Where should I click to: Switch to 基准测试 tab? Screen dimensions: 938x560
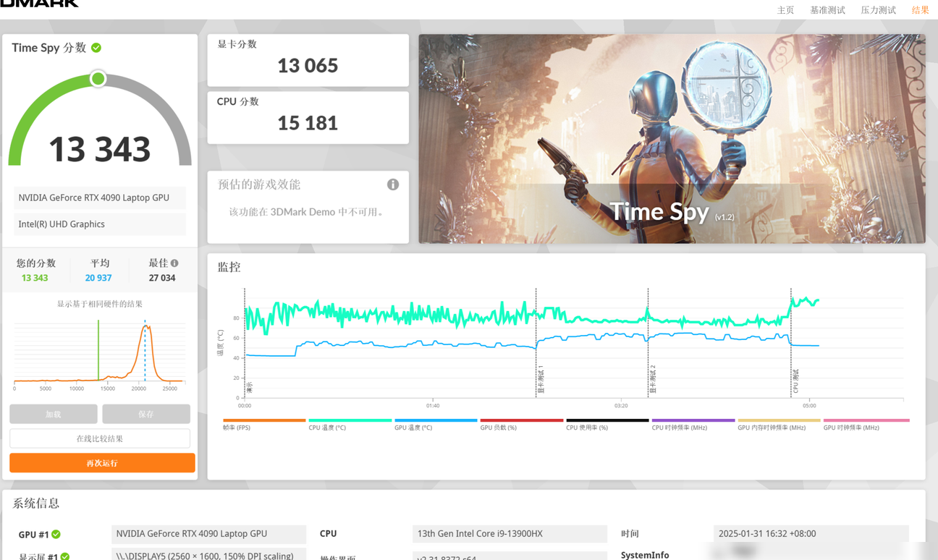[827, 10]
